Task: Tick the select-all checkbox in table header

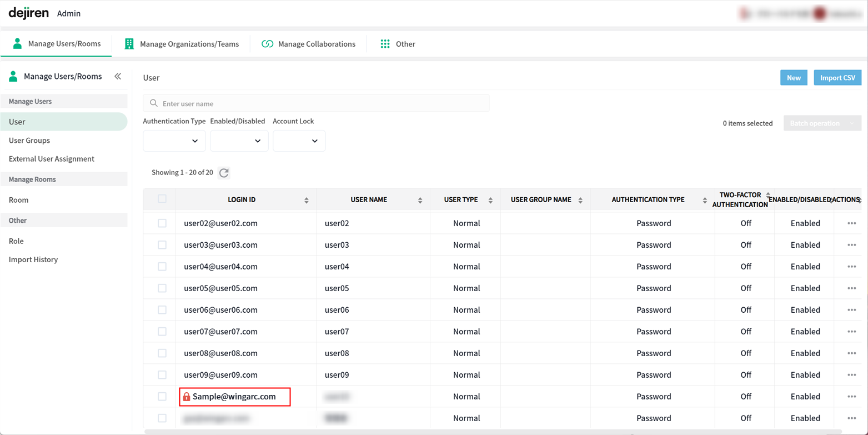Action: click(162, 199)
